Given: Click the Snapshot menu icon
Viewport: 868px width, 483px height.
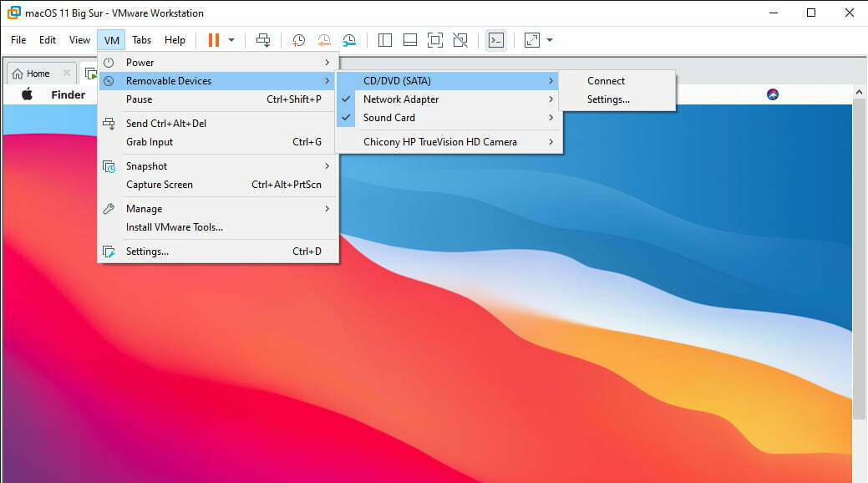Looking at the screenshot, I should point(109,166).
